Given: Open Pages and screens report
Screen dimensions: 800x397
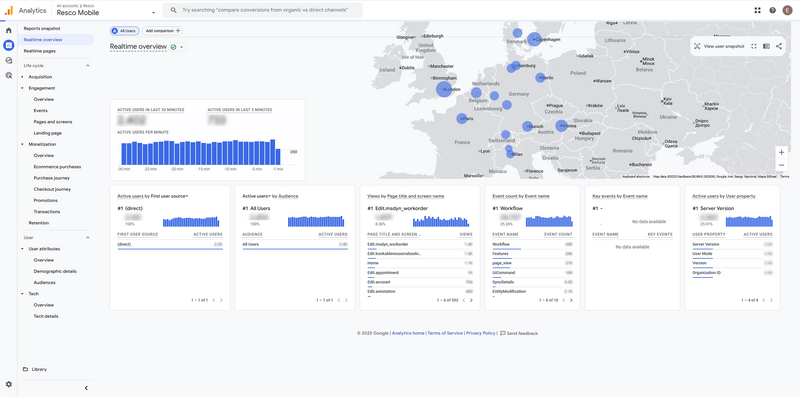Looking at the screenshot, I should pyautogui.click(x=53, y=122).
